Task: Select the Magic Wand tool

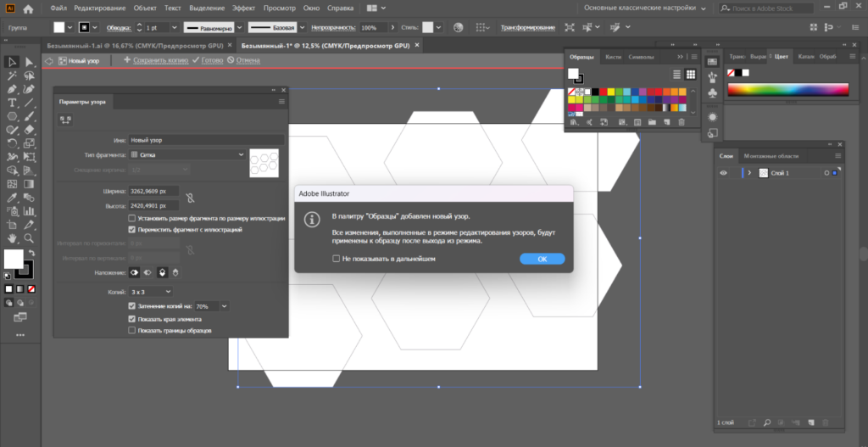Action: [12, 75]
